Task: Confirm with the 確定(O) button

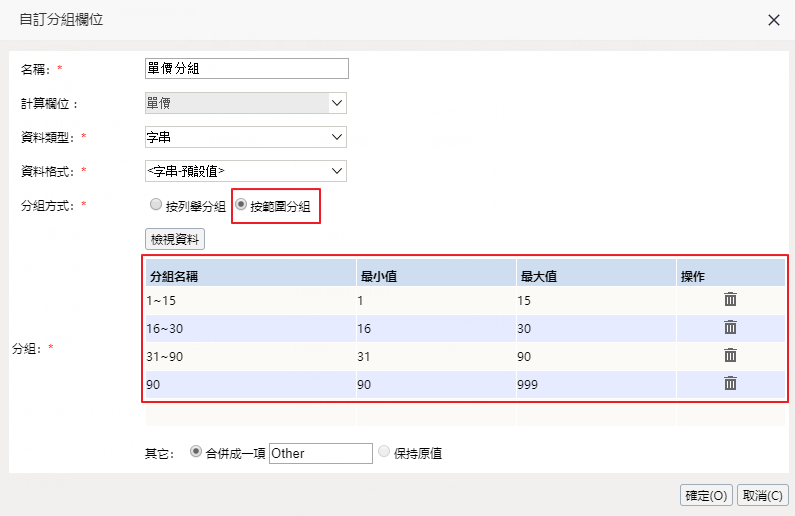Action: pyautogui.click(x=706, y=495)
